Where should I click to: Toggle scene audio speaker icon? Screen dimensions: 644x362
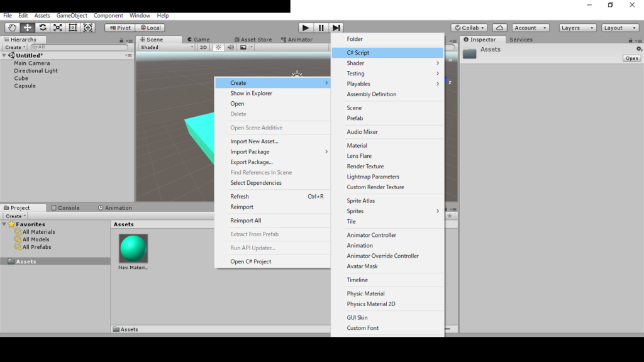[x=230, y=47]
